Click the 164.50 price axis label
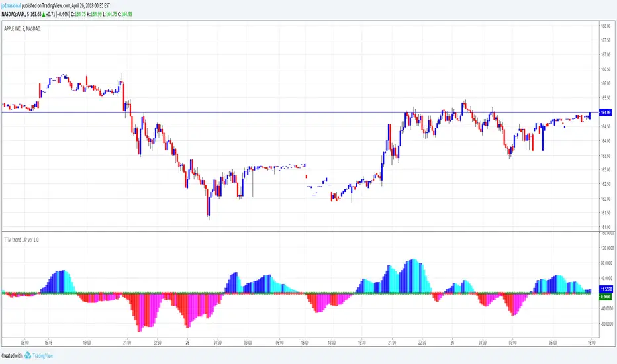 (606, 126)
